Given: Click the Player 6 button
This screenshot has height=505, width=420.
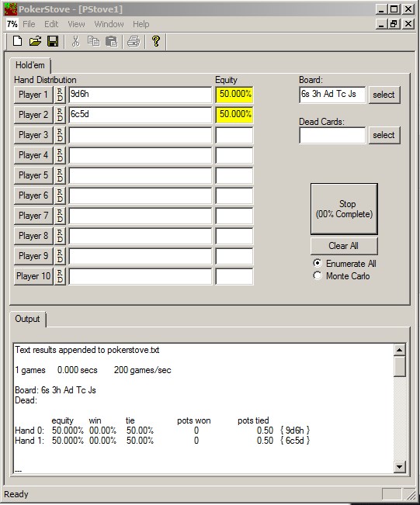Looking at the screenshot, I should 33,195.
